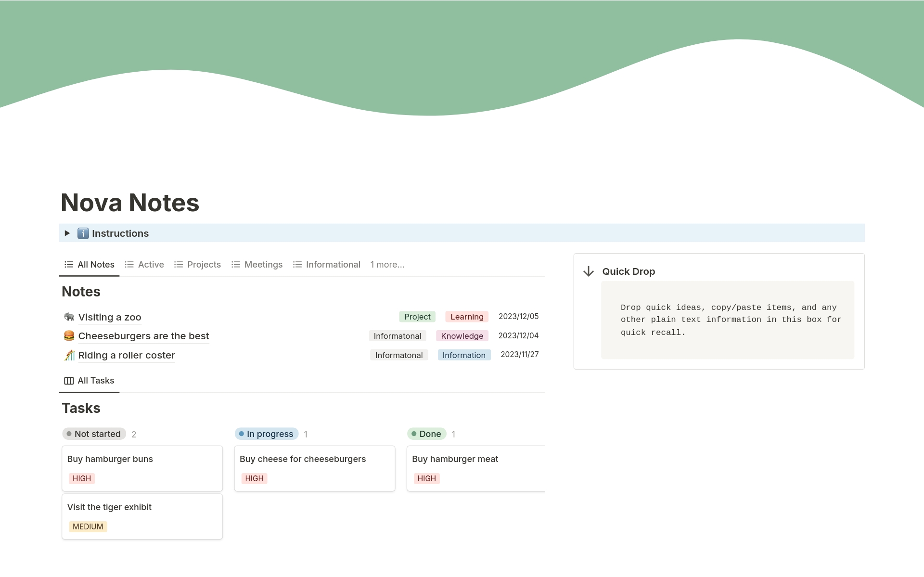Click the green status dot on Done
The image size is (924, 577).
[x=414, y=433]
